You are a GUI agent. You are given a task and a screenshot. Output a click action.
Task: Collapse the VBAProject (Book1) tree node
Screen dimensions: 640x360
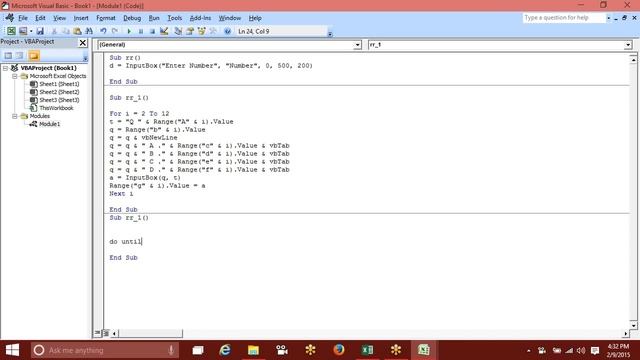tap(6, 68)
